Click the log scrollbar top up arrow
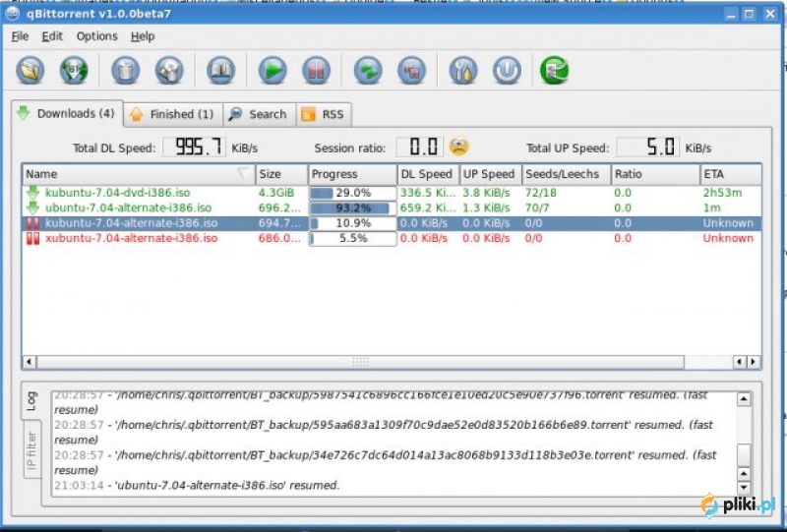Screen dimensions: 787x532 pyautogui.click(x=744, y=399)
